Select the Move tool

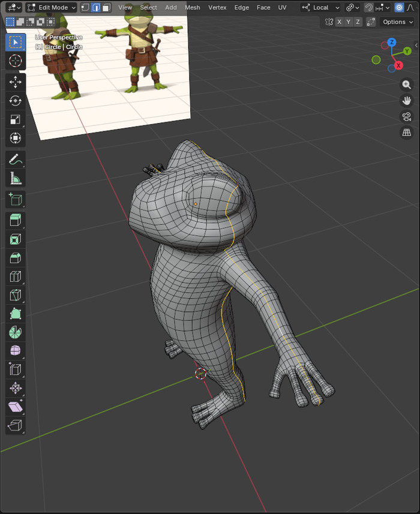pos(16,82)
